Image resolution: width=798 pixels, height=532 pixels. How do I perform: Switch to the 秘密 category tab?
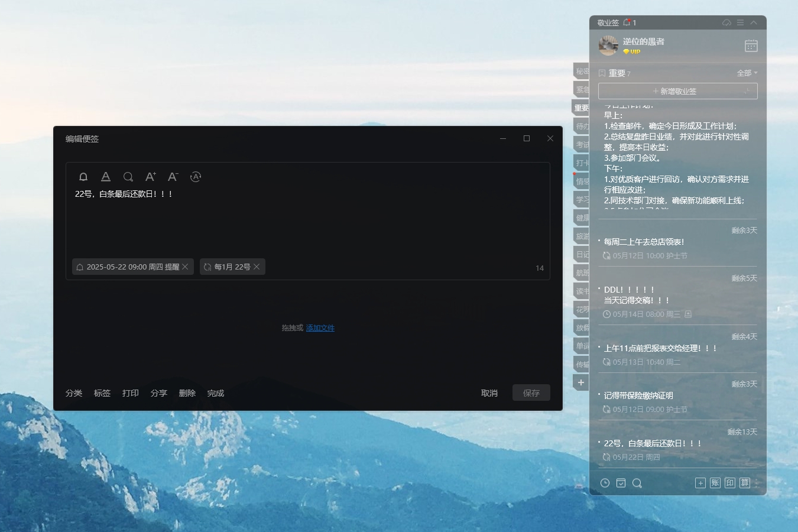pos(581,71)
